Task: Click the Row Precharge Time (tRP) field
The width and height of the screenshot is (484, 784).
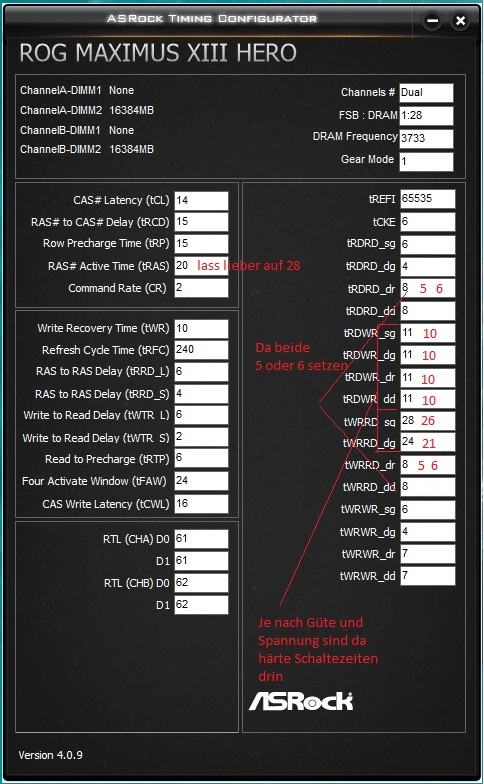Action: pyautogui.click(x=202, y=244)
